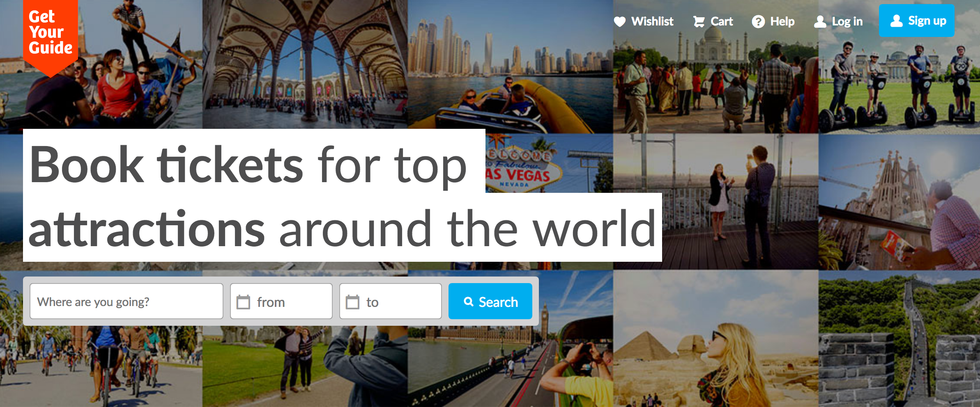The image size is (980, 407).
Task: Click the from field calendar icon
Action: (243, 302)
